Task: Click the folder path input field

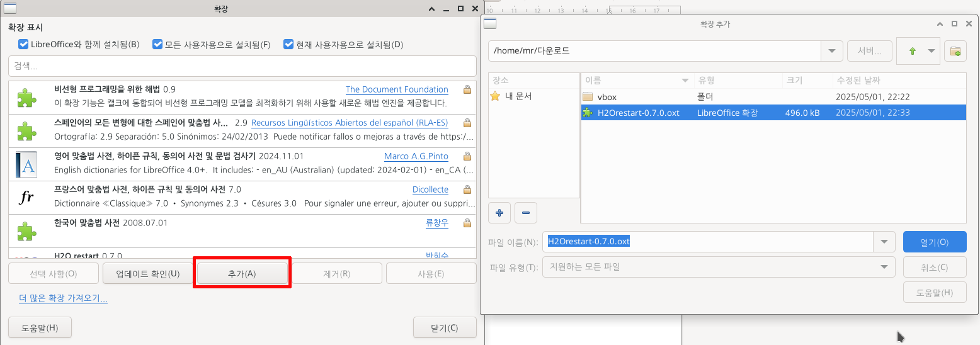Action: click(x=654, y=51)
